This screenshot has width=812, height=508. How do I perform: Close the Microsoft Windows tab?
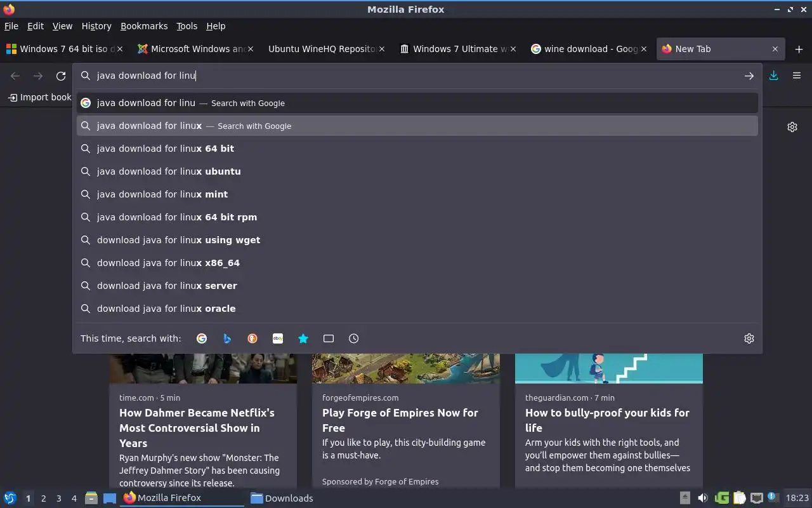[x=251, y=49]
